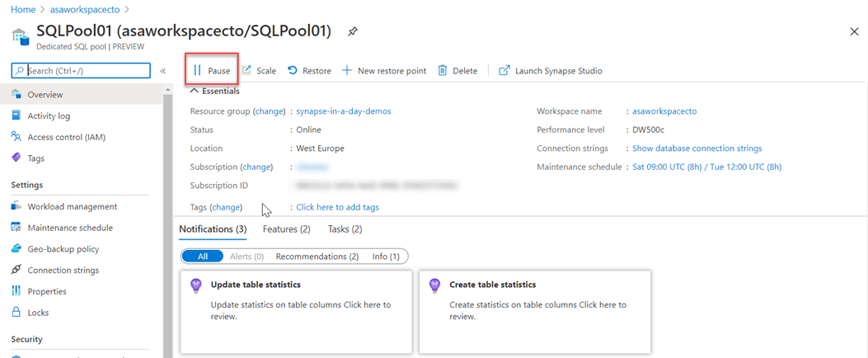Collapse the Essentials section

tap(195, 92)
